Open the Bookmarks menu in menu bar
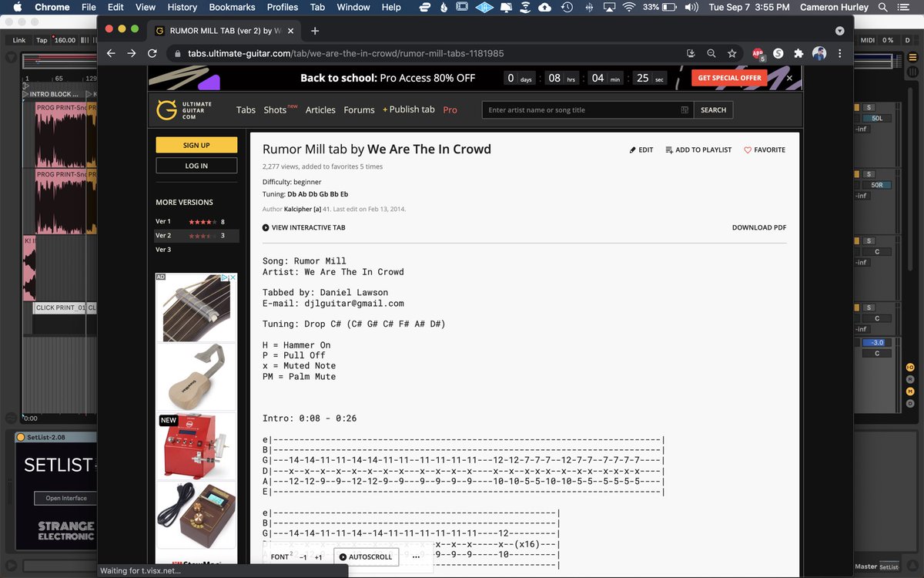 (x=233, y=7)
